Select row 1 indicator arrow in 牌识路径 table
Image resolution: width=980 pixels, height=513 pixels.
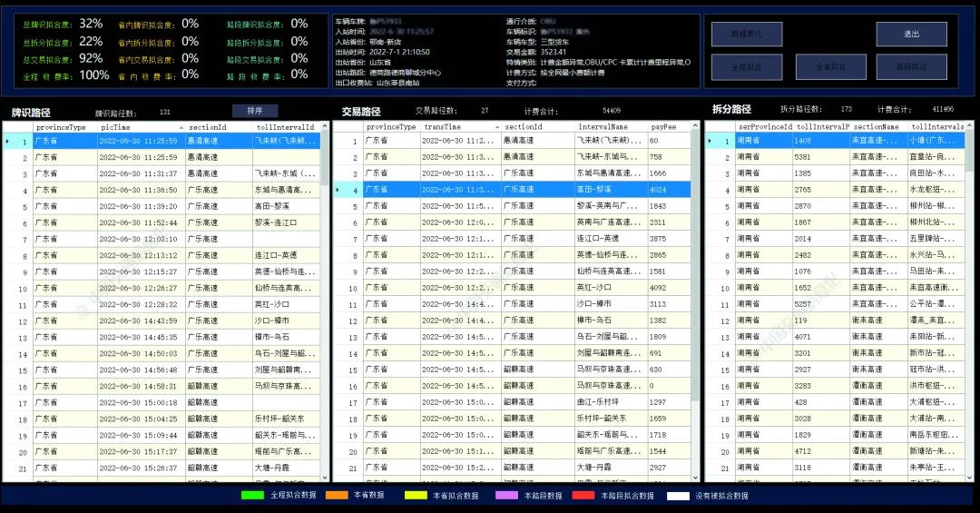(x=9, y=142)
